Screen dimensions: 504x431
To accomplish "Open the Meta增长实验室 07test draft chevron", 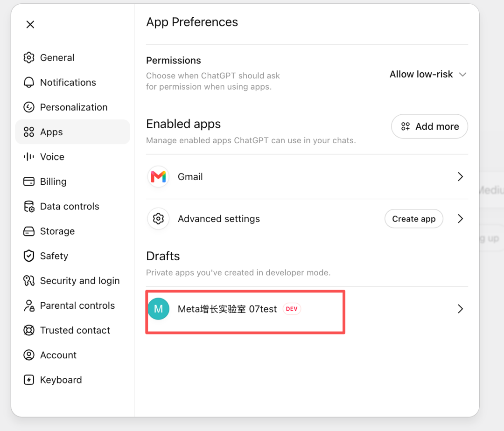I will pyautogui.click(x=460, y=309).
